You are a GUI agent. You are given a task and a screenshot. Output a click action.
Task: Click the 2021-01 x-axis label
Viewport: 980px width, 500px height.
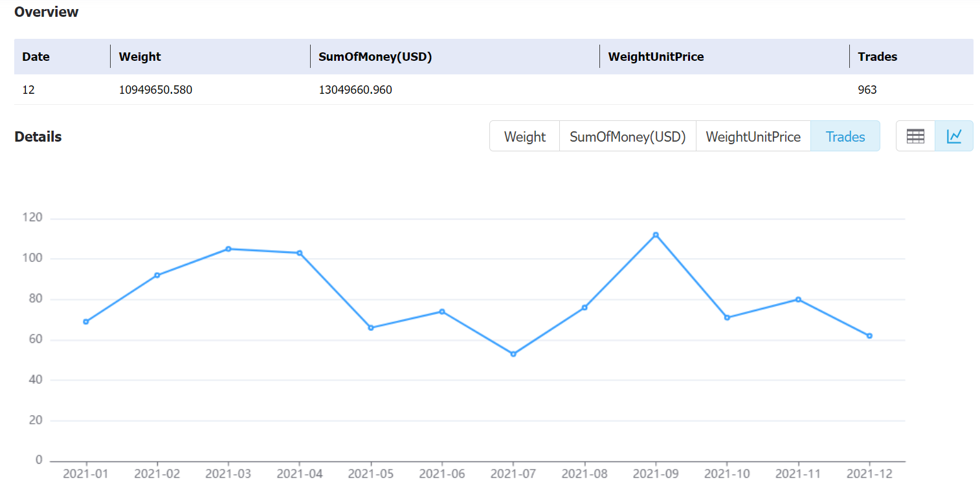(x=86, y=473)
